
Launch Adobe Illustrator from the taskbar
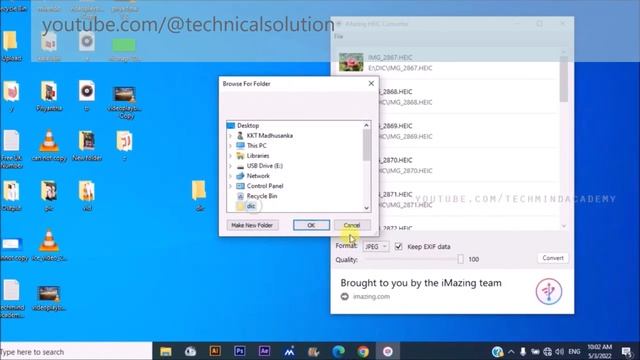pos(215,351)
